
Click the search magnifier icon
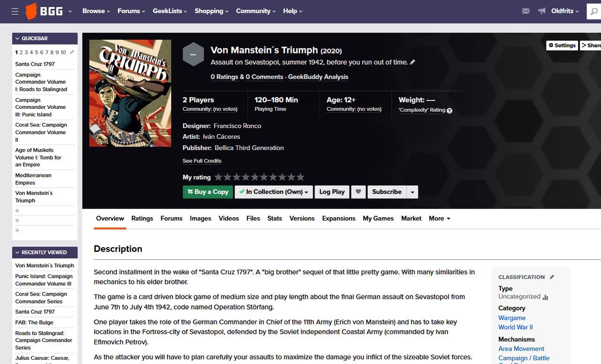(x=594, y=11)
